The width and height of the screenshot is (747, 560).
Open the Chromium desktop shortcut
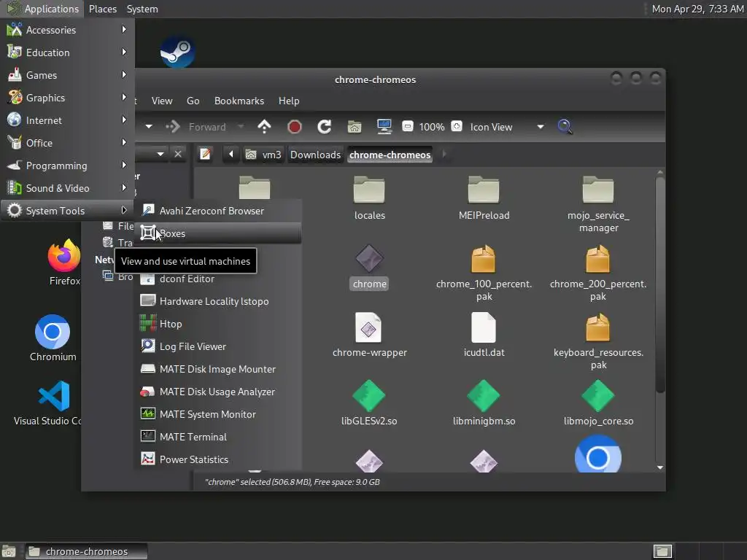53,338
